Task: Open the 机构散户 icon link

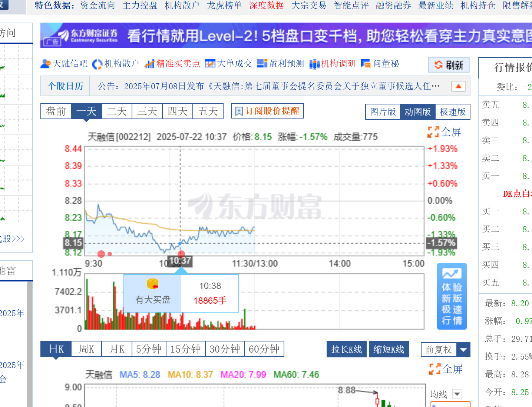Action: click(97, 64)
